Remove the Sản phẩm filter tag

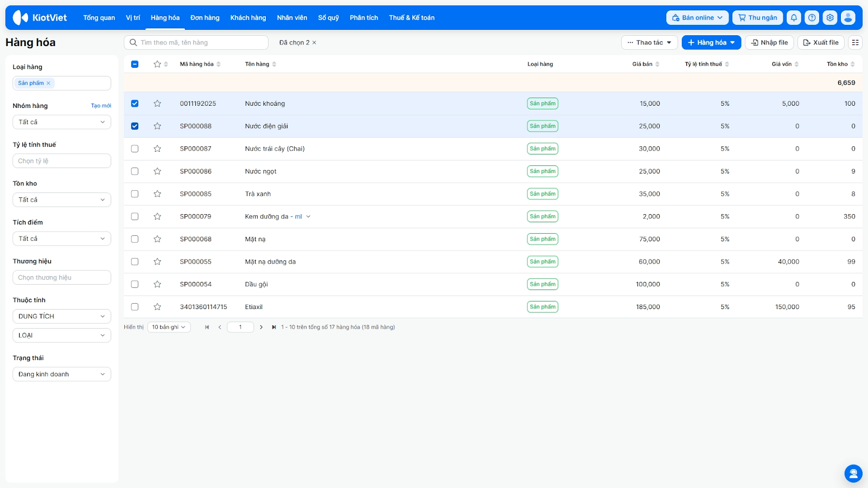(x=48, y=83)
